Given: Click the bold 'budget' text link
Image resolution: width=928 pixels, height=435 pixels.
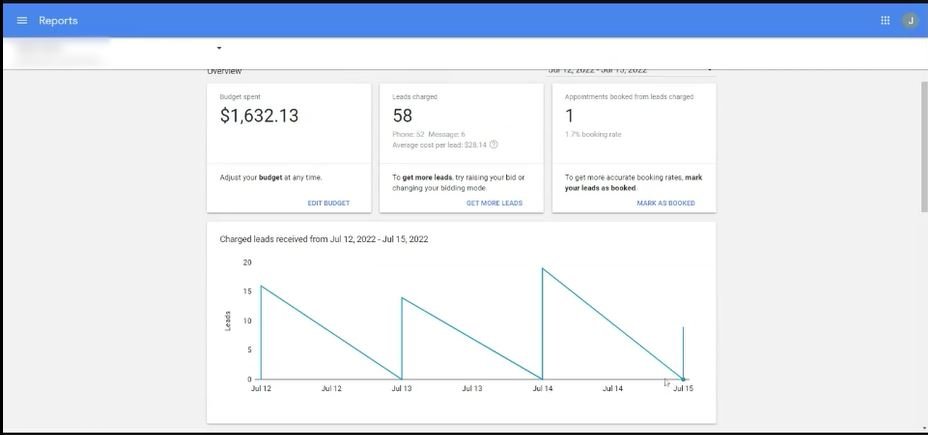Looking at the screenshot, I should click(x=270, y=178).
